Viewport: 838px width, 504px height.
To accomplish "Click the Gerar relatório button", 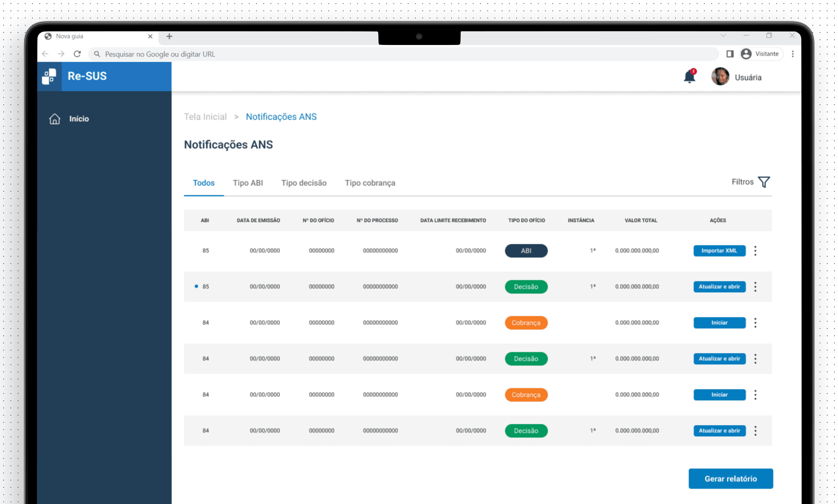I will tap(730, 478).
